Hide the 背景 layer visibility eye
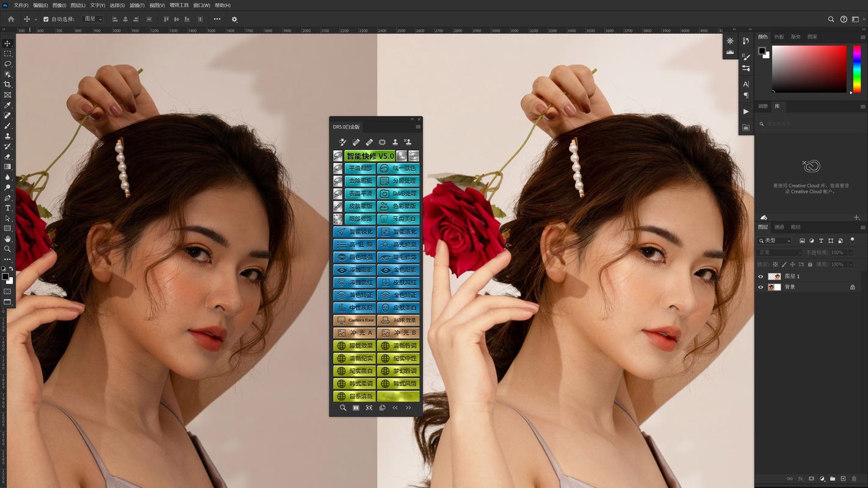The height and width of the screenshot is (488, 868). pyautogui.click(x=761, y=287)
